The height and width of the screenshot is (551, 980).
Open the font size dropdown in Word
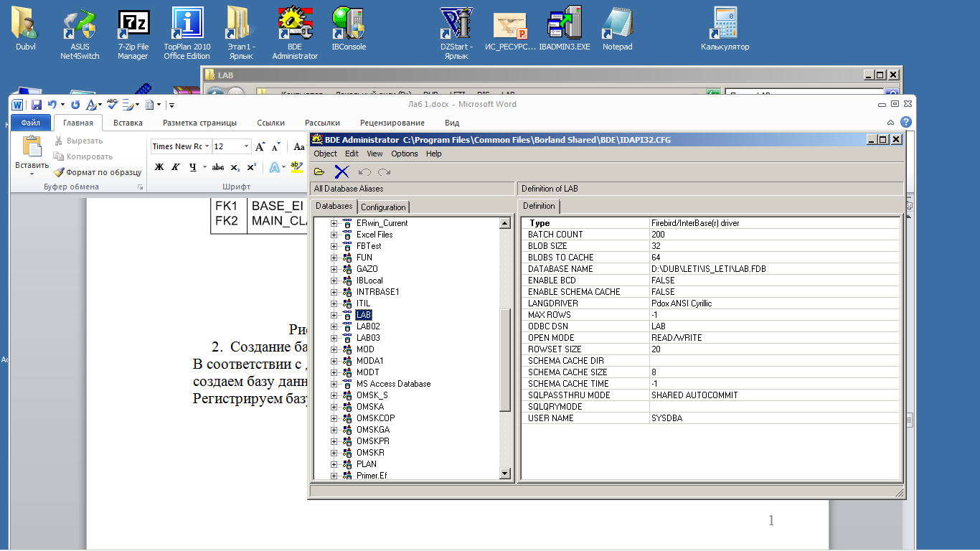[x=246, y=146]
